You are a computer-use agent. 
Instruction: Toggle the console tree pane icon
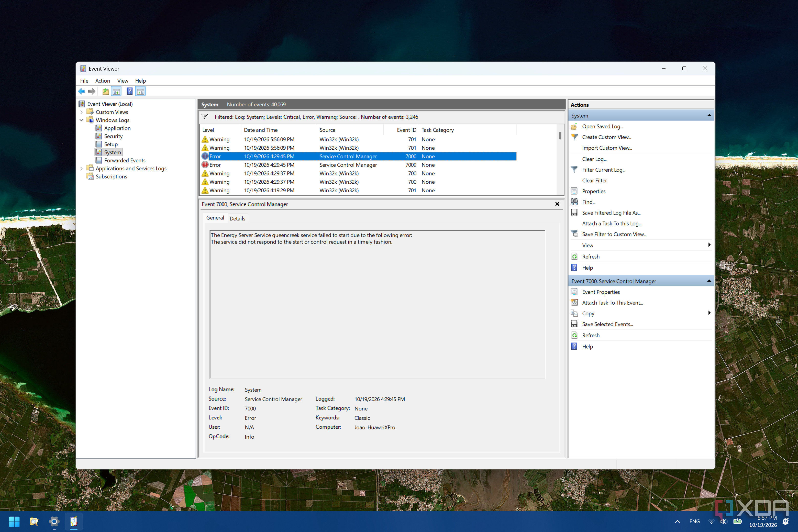click(116, 91)
